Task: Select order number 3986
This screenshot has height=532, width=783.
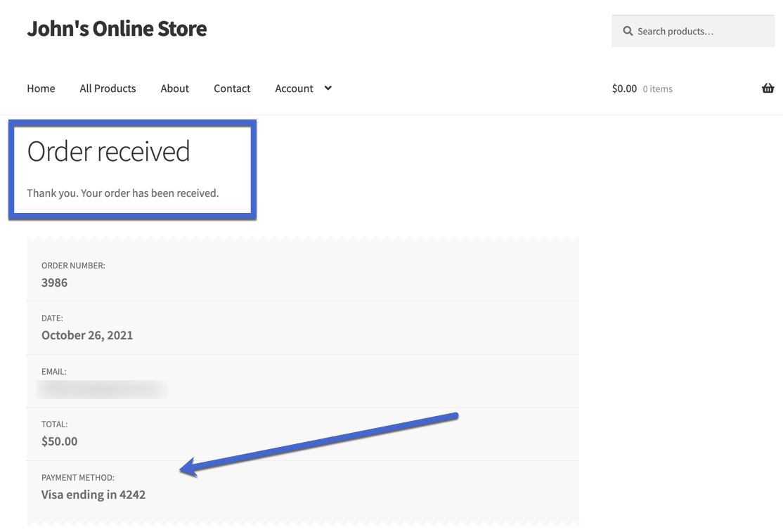Action: [54, 283]
